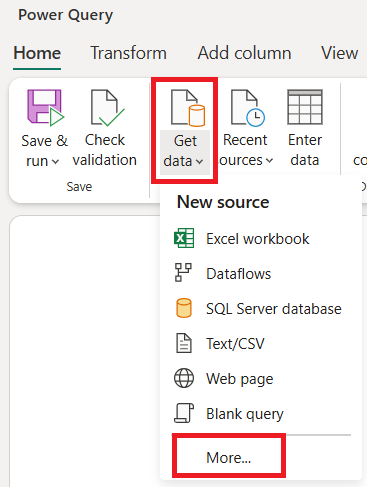The width and height of the screenshot is (367, 487).
Task: Expand the Get data dropdown chevron
Action: pyautogui.click(x=199, y=162)
